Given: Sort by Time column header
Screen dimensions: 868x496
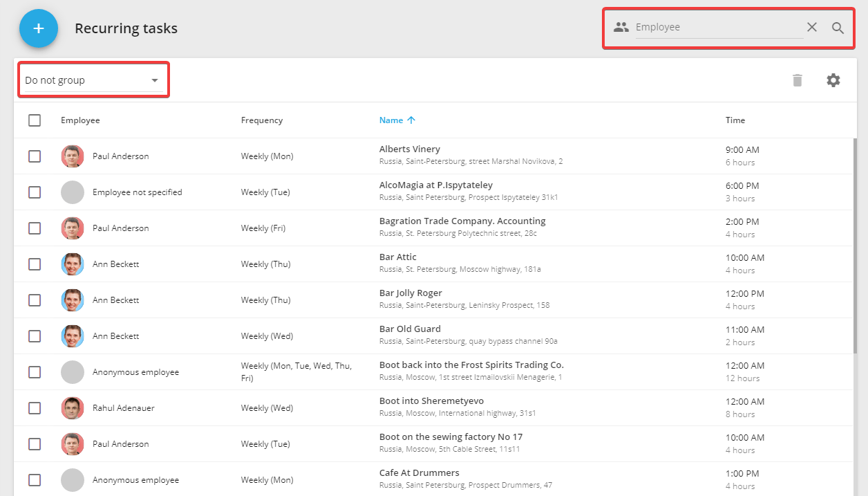Looking at the screenshot, I should tap(735, 120).
